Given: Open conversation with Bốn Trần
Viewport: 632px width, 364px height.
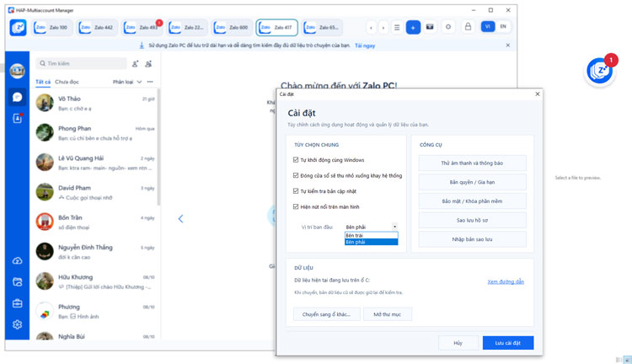Looking at the screenshot, I should (x=95, y=222).
